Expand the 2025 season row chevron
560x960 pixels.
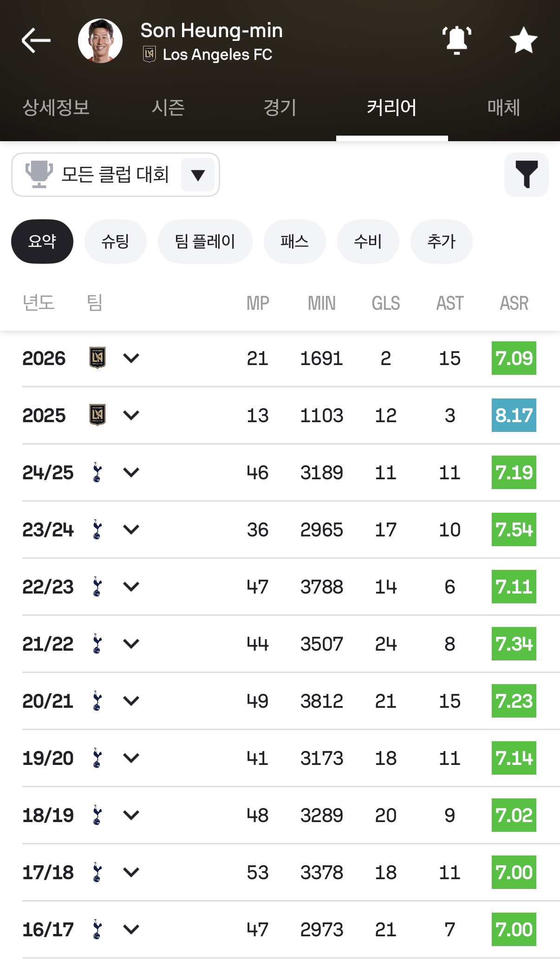click(x=131, y=415)
